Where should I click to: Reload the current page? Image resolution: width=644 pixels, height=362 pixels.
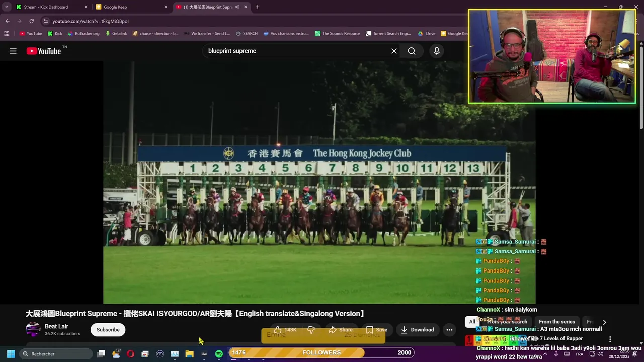[x=31, y=21]
